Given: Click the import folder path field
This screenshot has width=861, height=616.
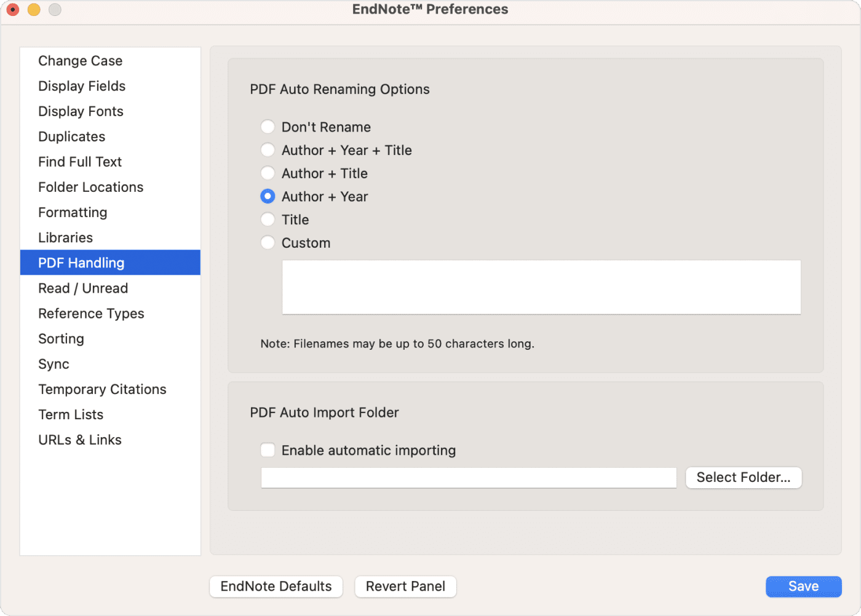Looking at the screenshot, I should click(469, 478).
